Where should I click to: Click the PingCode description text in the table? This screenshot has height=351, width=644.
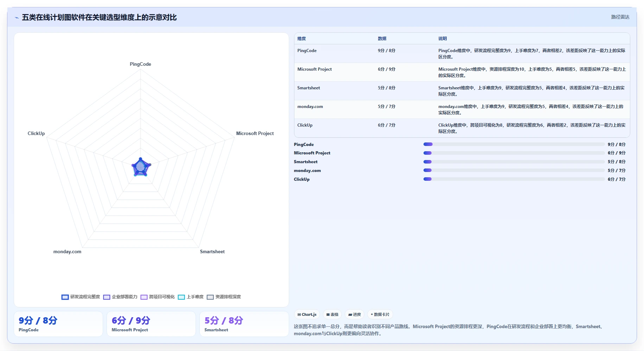[x=531, y=54]
